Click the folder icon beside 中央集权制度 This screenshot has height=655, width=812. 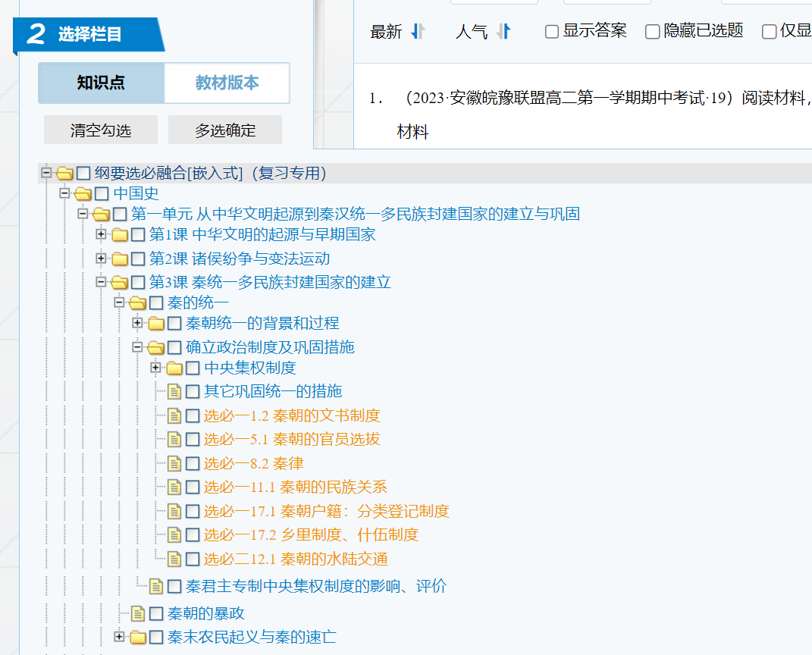coord(174,368)
